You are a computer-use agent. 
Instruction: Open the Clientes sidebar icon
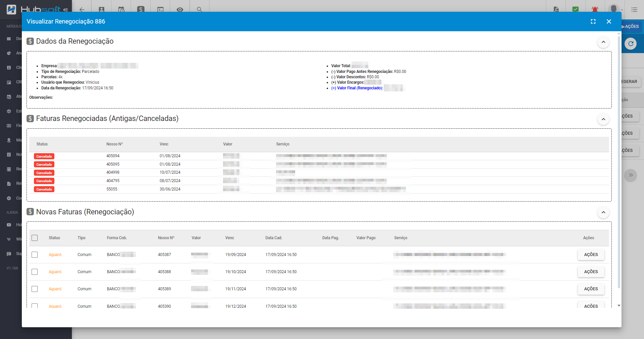(x=9, y=68)
